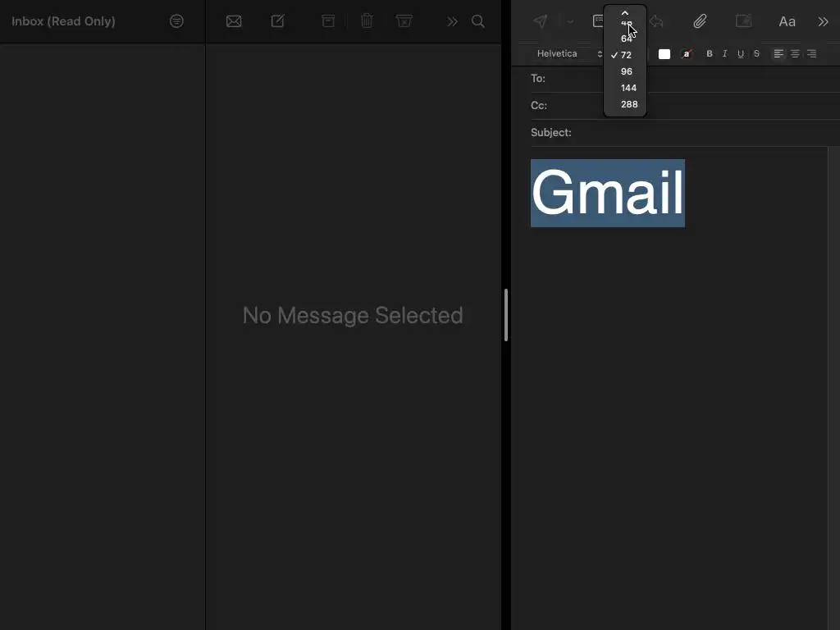This screenshot has width=840, height=630.
Task: Toggle the Aa format bar
Action: click(x=787, y=22)
